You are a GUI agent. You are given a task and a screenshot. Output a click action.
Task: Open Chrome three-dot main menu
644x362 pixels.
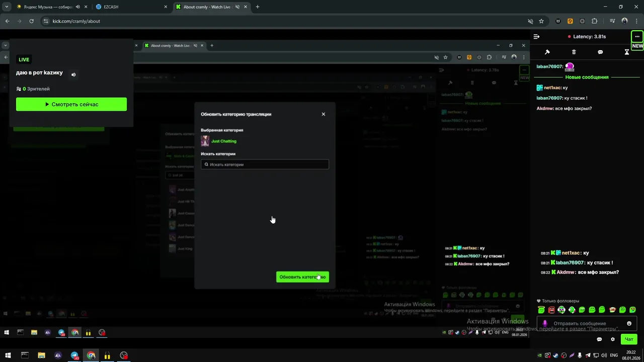636,21
